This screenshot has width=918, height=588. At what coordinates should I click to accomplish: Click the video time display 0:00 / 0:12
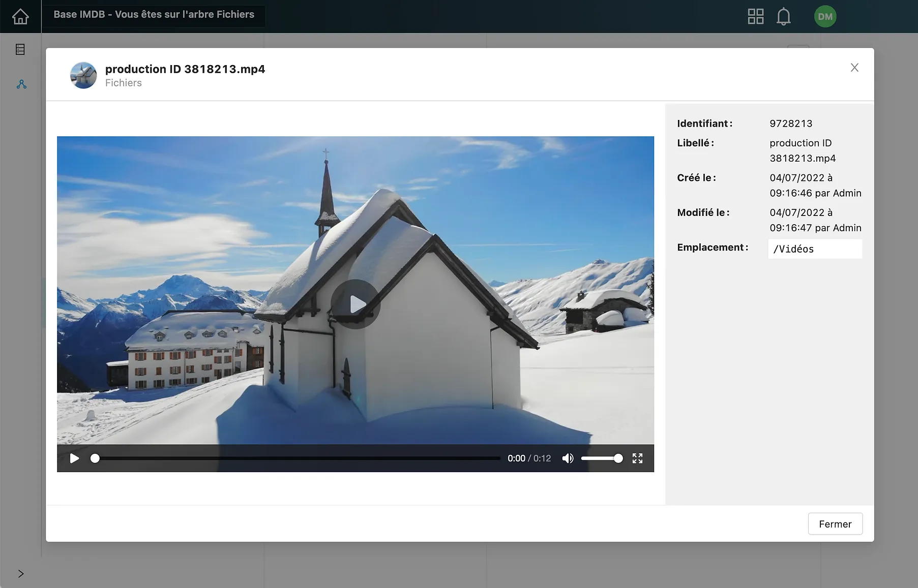point(529,458)
